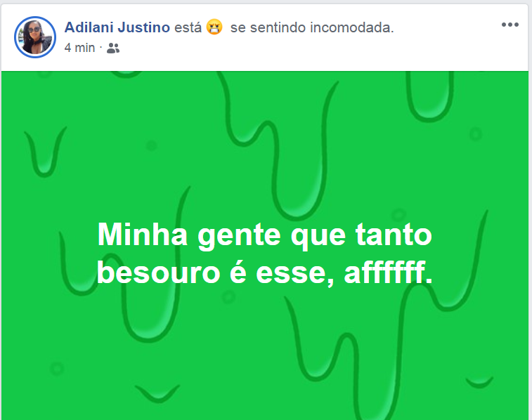532x420 pixels.
Task: Click the word 'Minha' in the post
Action: pos(143,235)
